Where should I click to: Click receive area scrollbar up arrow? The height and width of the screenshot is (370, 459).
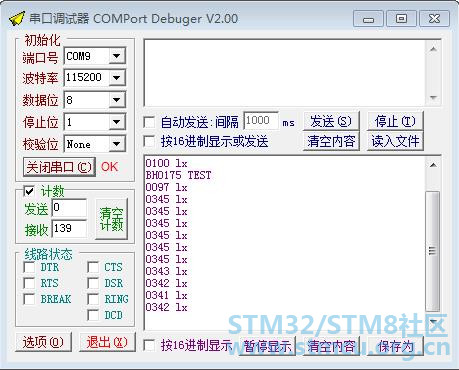433,165
